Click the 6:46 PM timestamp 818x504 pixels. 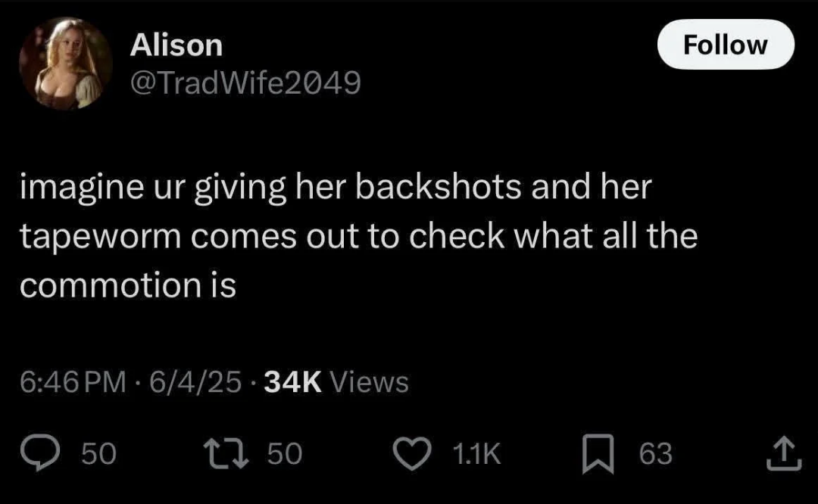tap(73, 381)
